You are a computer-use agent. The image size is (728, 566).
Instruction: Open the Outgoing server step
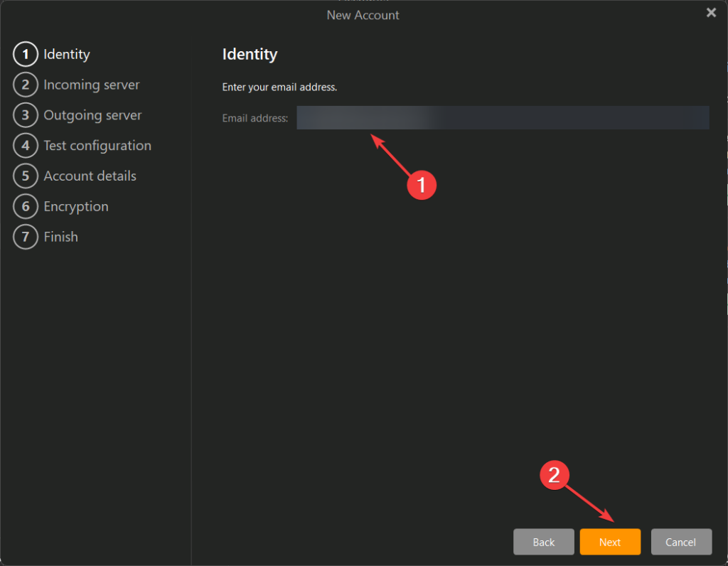pos(92,115)
